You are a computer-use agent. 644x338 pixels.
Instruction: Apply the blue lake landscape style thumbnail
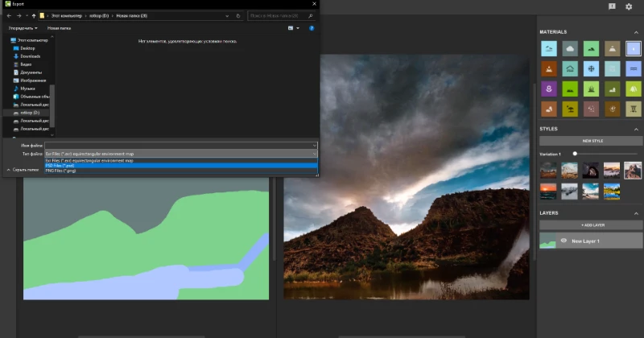coord(612,192)
